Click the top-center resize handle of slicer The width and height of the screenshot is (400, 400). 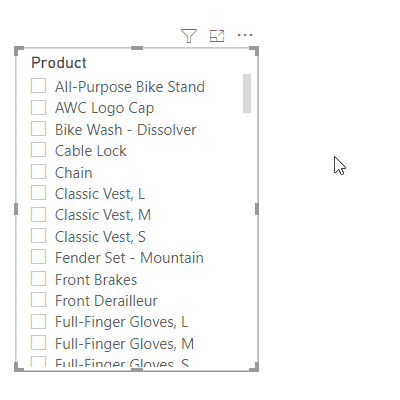137,48
